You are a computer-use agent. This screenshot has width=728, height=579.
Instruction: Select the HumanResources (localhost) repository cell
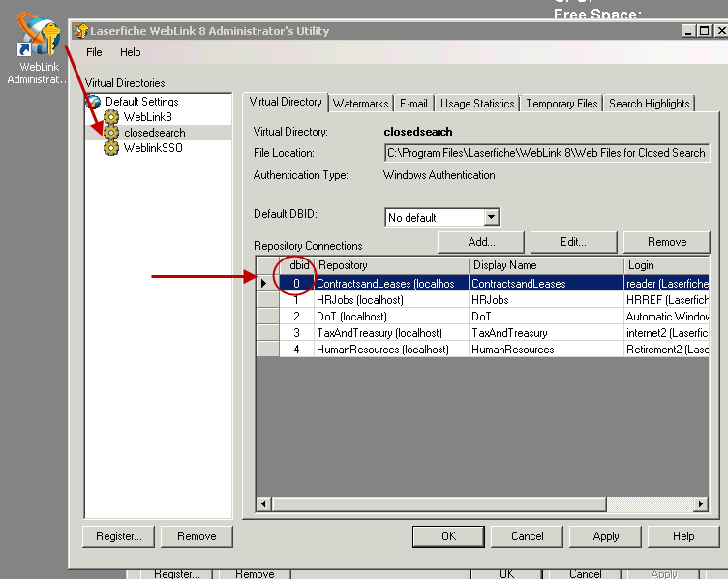392,350
